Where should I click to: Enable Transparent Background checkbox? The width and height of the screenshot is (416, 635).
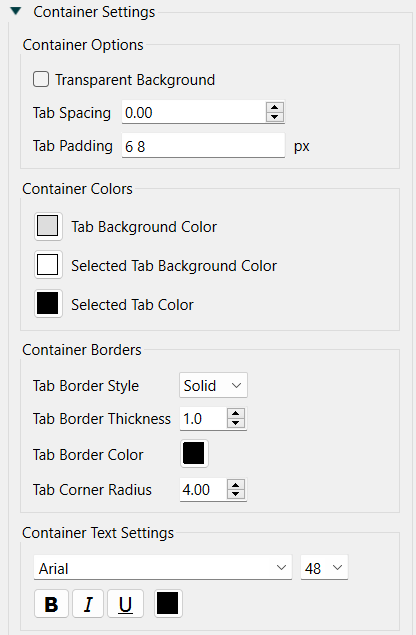tap(41, 79)
